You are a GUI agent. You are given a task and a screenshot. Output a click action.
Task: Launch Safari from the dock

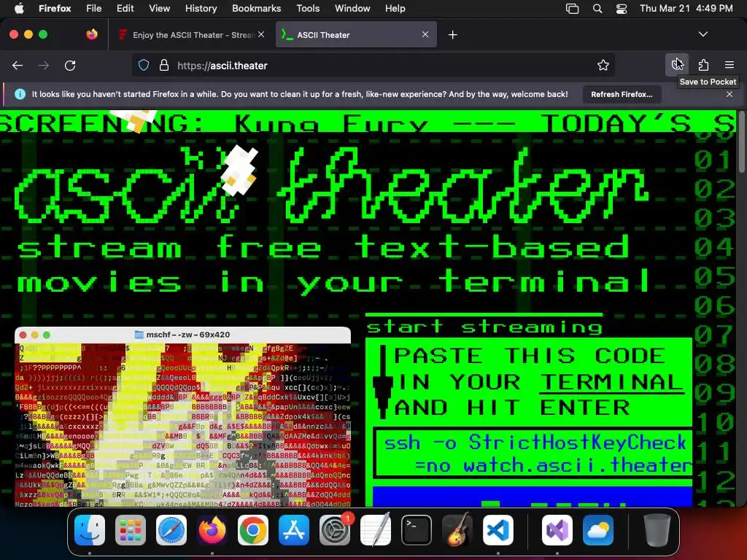[x=171, y=530]
